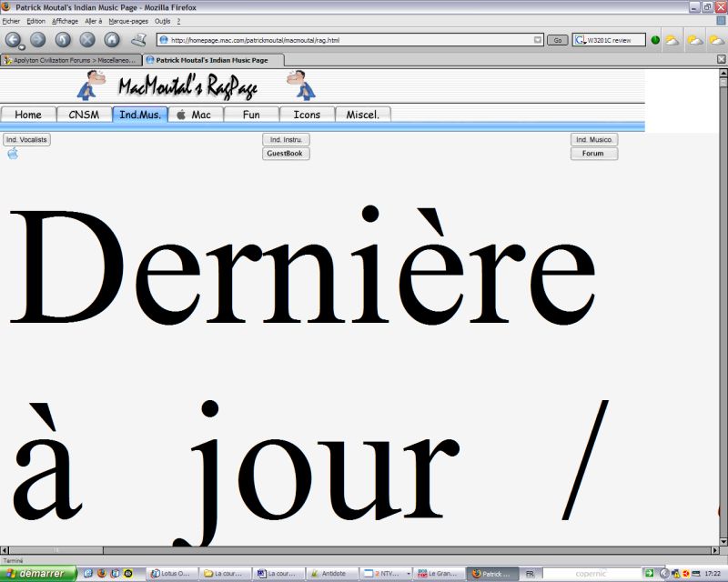This screenshot has height=582, width=728.
Task: Open the third weather forecast icon
Action: coord(717,40)
